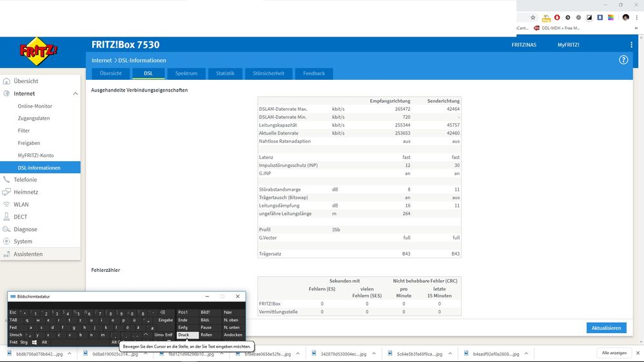Bookmark page with the star icon
Screen dimensions: 644x362
[x=533, y=17]
